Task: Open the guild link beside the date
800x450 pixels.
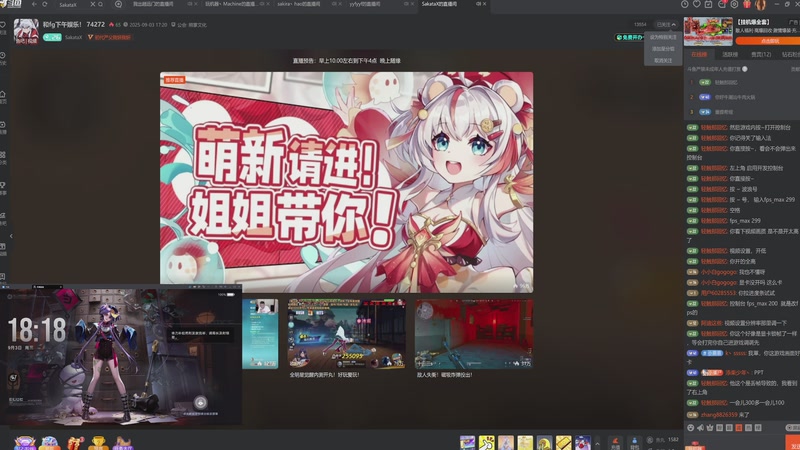Action: 189,24
